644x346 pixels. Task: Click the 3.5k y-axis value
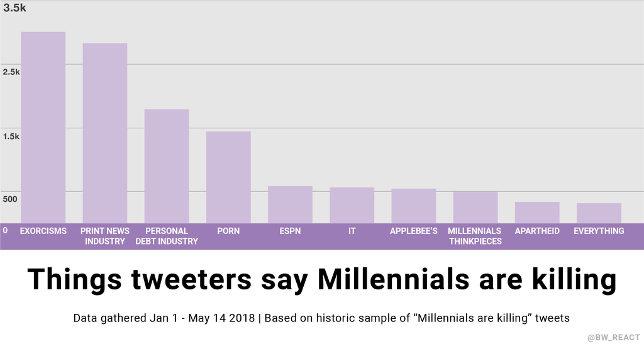click(14, 8)
